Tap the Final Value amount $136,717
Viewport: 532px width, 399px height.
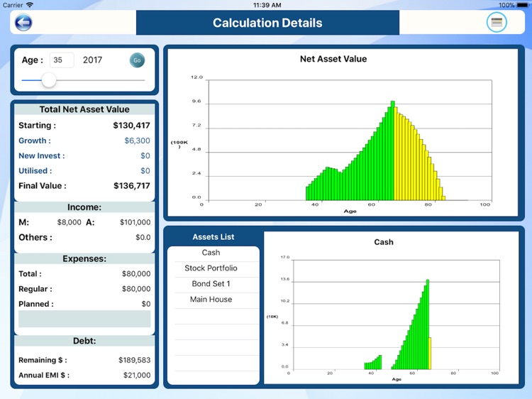[131, 186]
